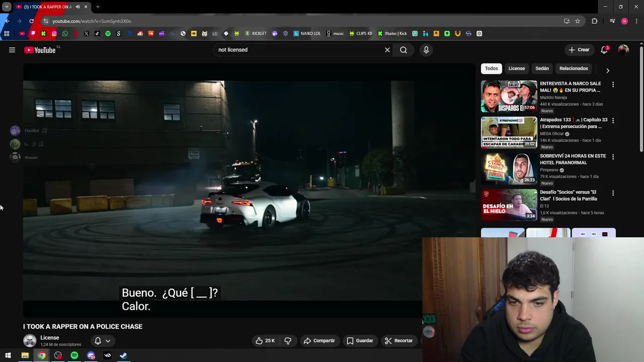Open the X (Twitter) bookmark
Image resolution: width=644 pixels, height=362 pixels.
87,34
